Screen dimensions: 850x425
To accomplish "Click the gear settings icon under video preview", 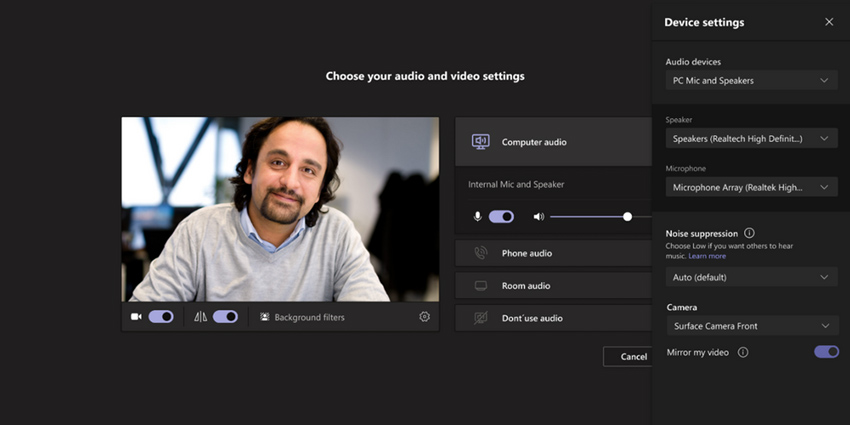I will pos(424,317).
